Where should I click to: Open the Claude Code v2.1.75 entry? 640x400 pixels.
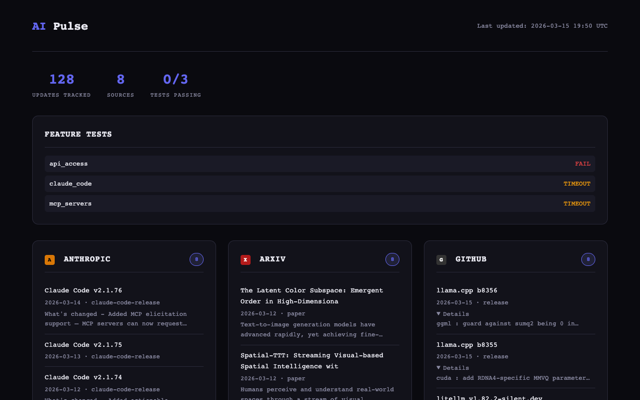coord(83,344)
